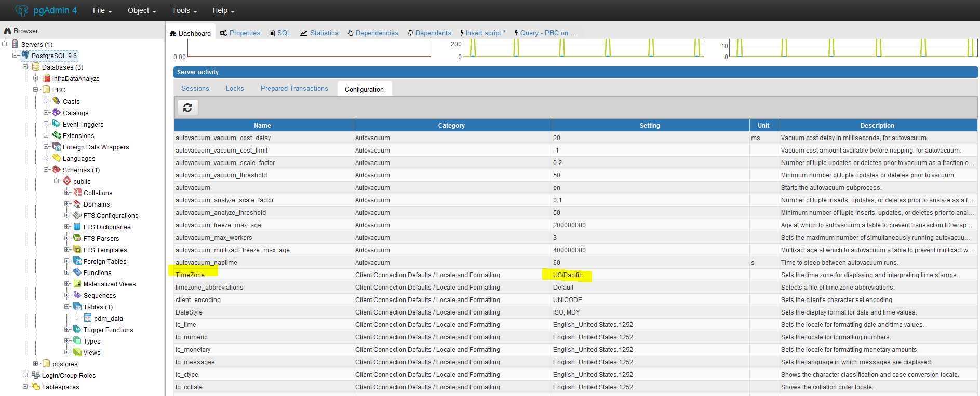Screen dimensions: 980x396
Task: Show the Prepared Transactions sub-tab
Action: point(294,88)
